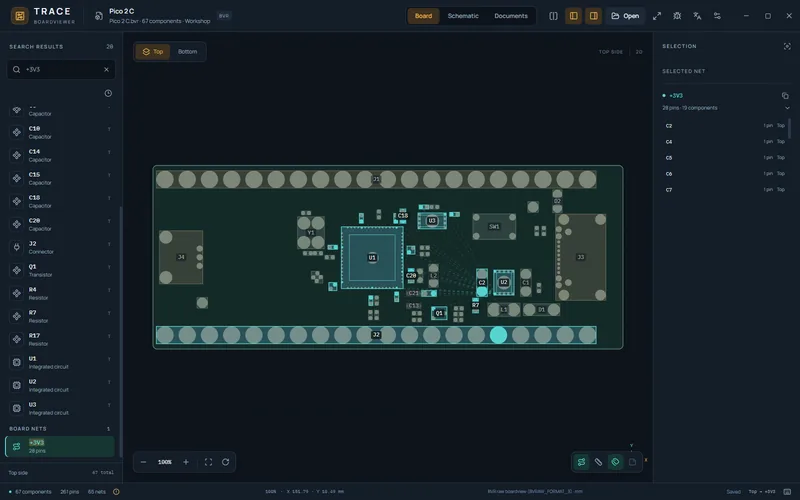
Task: Click the 100% zoom level label
Action: click(164, 462)
